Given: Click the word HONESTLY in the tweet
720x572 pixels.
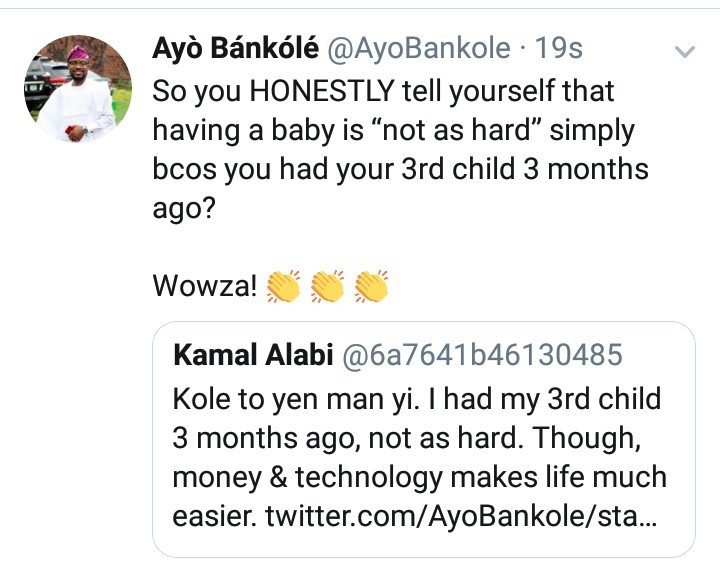Looking at the screenshot, I should (x=322, y=90).
